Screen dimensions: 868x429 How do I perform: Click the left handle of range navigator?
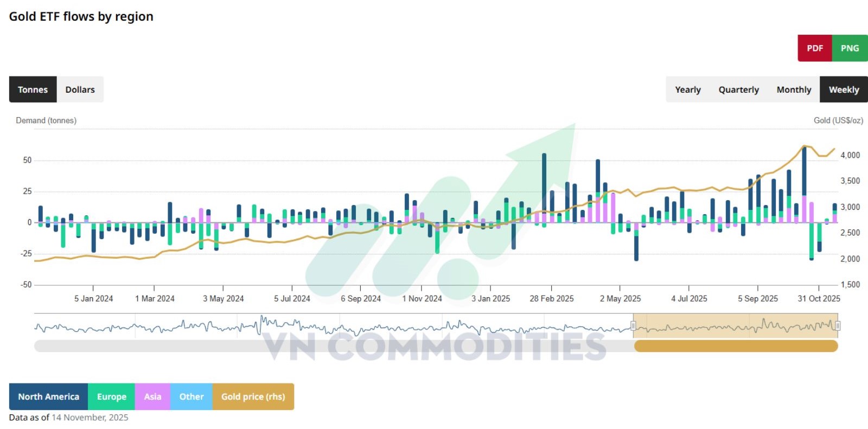click(x=633, y=325)
